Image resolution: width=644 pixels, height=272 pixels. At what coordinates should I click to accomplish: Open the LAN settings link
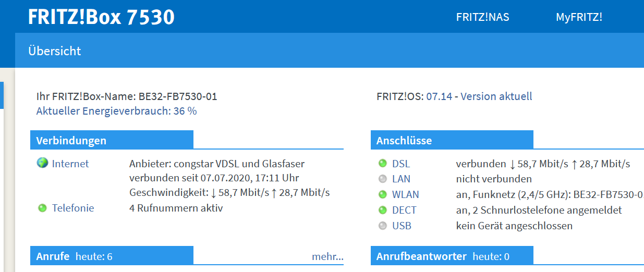tap(402, 179)
